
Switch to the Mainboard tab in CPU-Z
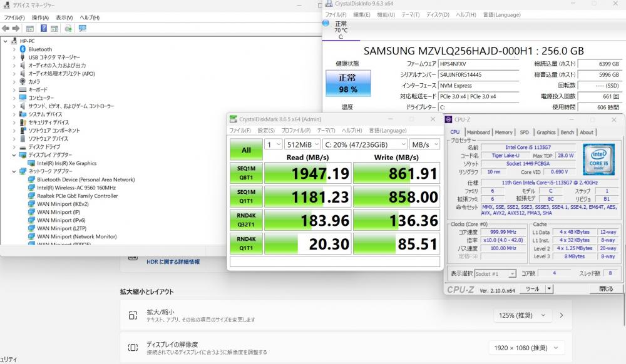click(x=478, y=133)
